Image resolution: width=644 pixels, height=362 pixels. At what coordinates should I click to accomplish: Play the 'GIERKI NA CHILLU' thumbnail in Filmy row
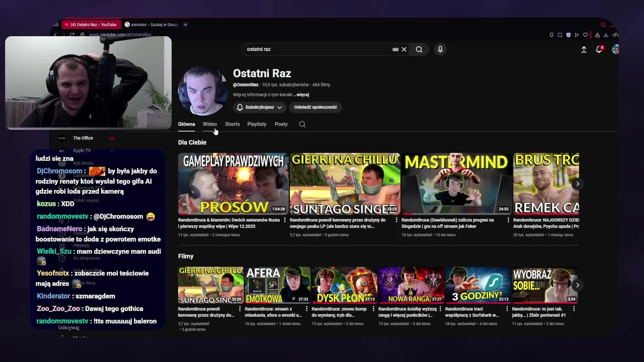(x=211, y=285)
